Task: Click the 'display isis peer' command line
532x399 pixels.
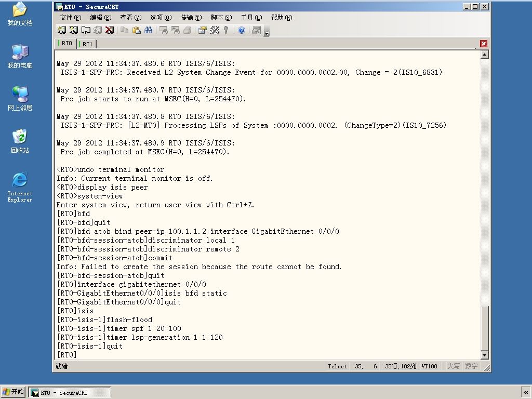Action: point(102,187)
